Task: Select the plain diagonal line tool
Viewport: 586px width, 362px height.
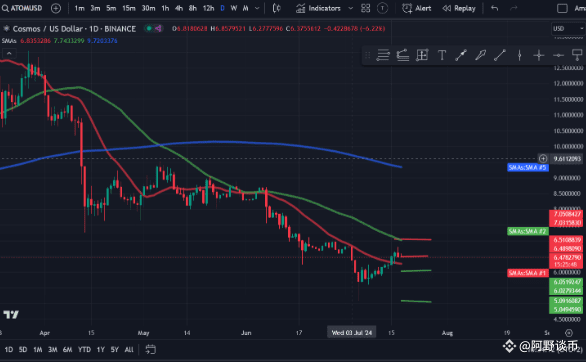Action: 500,55
